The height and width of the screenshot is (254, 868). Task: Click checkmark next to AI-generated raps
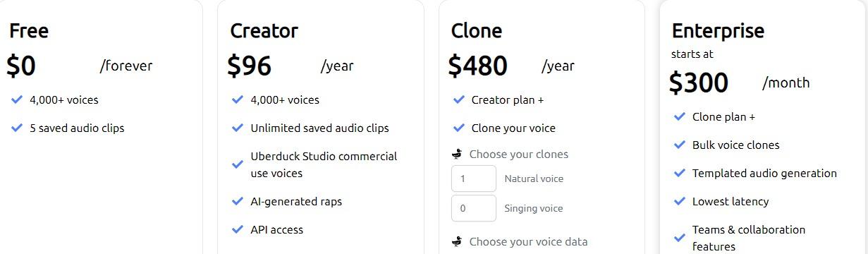[238, 201]
